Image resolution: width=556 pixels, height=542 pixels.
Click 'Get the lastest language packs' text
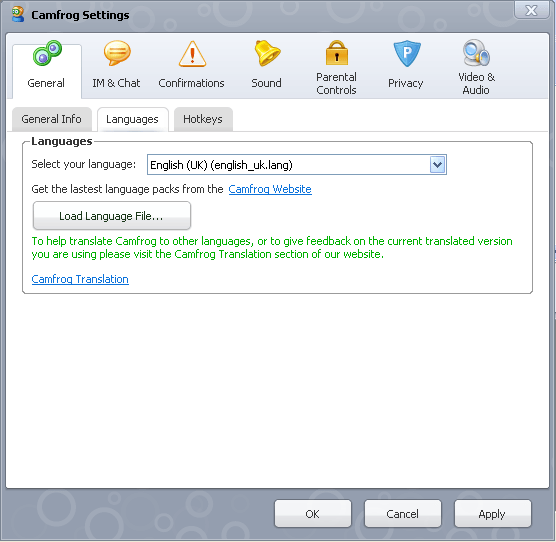coord(127,189)
